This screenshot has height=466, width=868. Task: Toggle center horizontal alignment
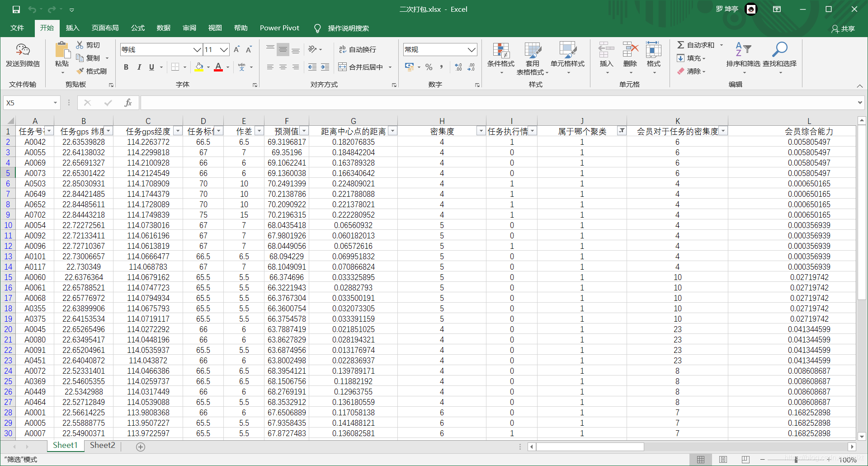(283, 67)
